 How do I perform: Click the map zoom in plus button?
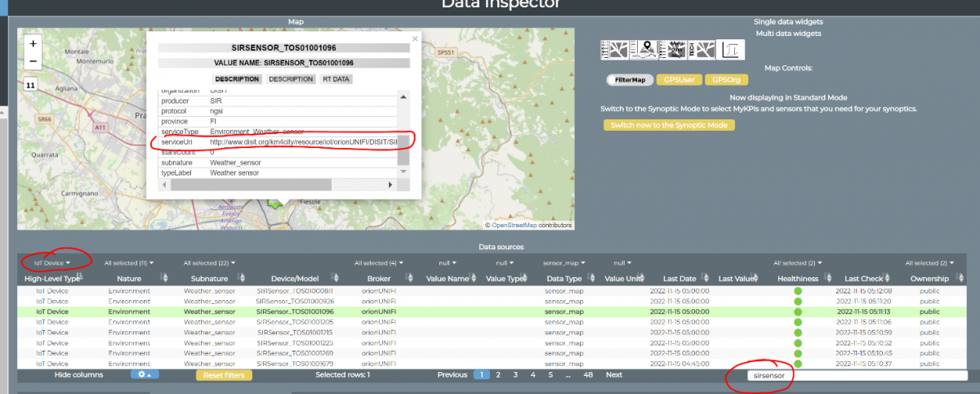[33, 43]
